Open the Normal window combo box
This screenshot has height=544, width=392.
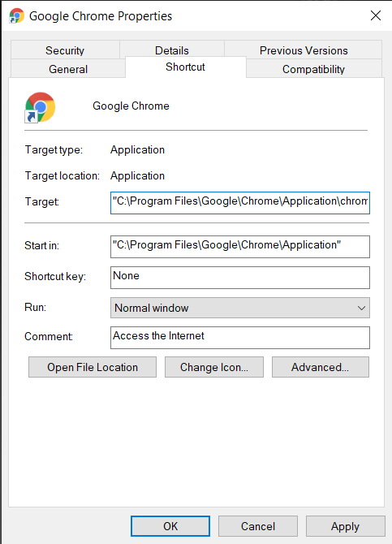tap(239, 308)
